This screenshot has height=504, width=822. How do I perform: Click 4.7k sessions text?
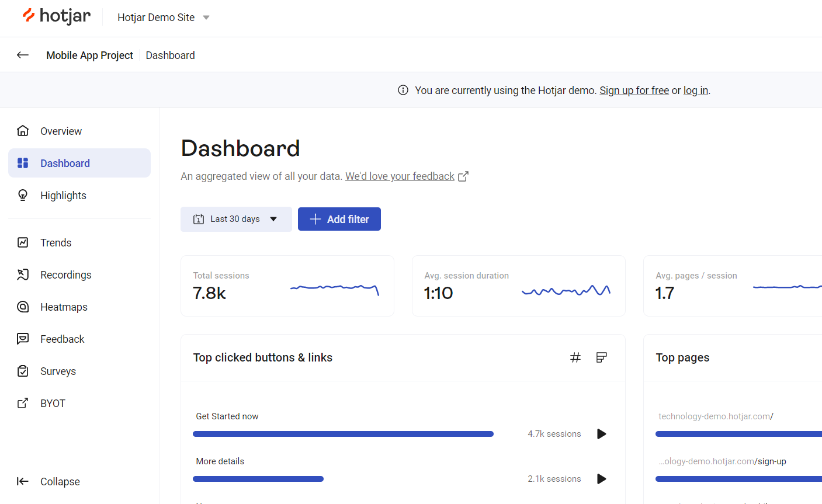(x=554, y=434)
